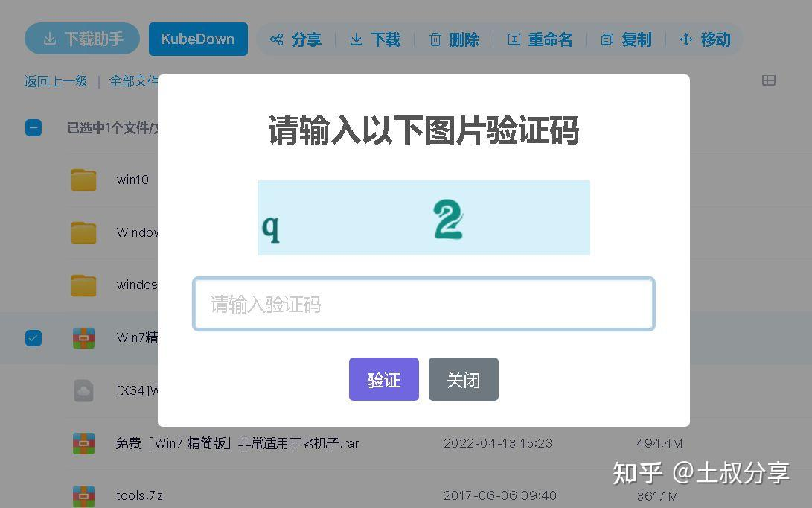The height and width of the screenshot is (508, 812).
Task: Open the Win7 精简版 rar file entry
Action: [237, 443]
